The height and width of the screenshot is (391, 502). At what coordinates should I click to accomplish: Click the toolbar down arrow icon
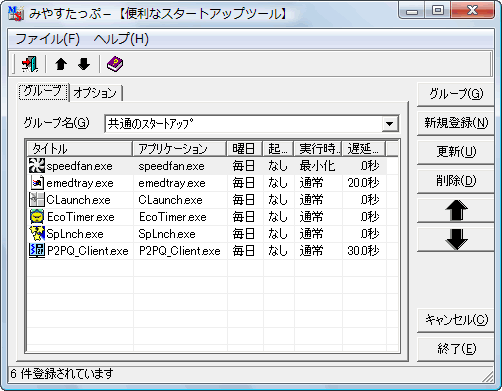pos(84,64)
